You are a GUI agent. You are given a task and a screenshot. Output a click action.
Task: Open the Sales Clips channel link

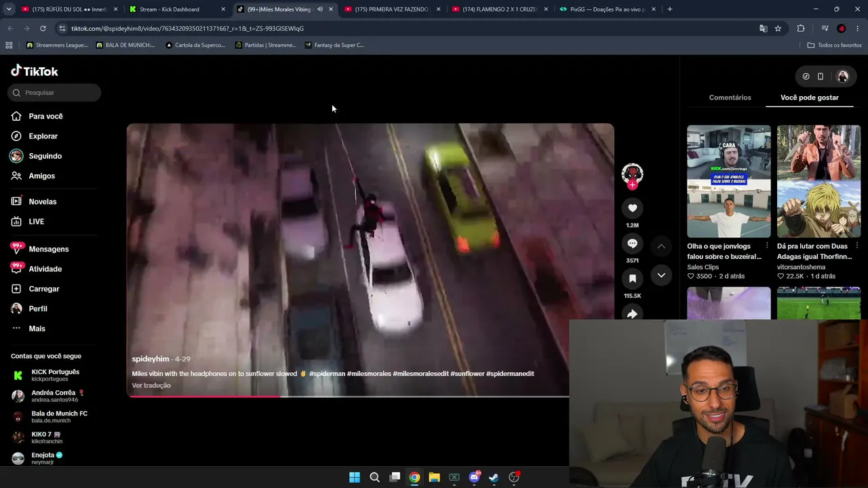tap(703, 267)
